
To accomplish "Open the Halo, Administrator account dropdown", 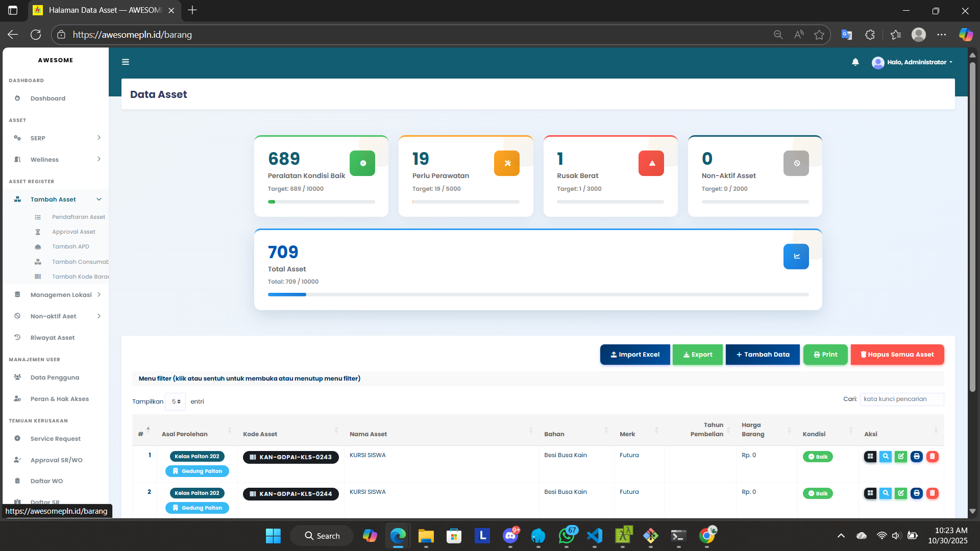I will (912, 62).
